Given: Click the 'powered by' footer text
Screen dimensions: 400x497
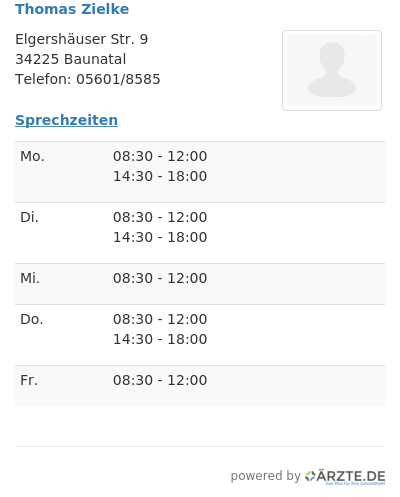Looking at the screenshot, I should 266,476.
